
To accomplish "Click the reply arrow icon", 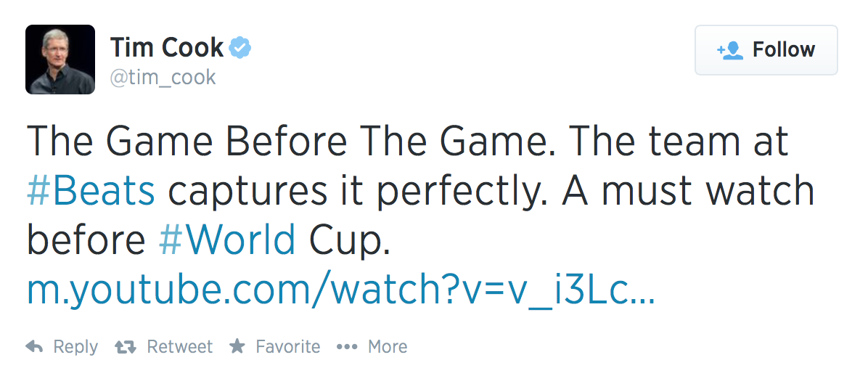I will point(34,347).
